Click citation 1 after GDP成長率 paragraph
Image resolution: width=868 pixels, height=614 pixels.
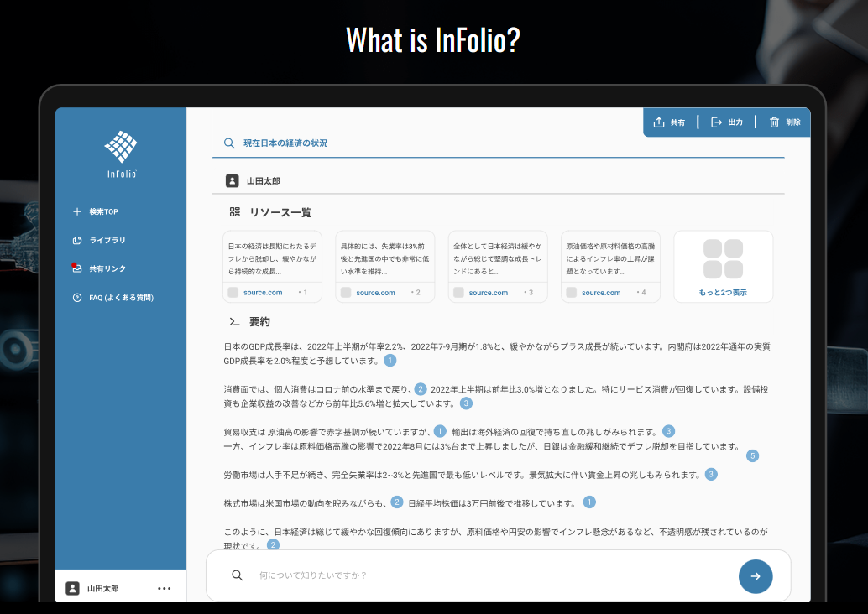(390, 361)
